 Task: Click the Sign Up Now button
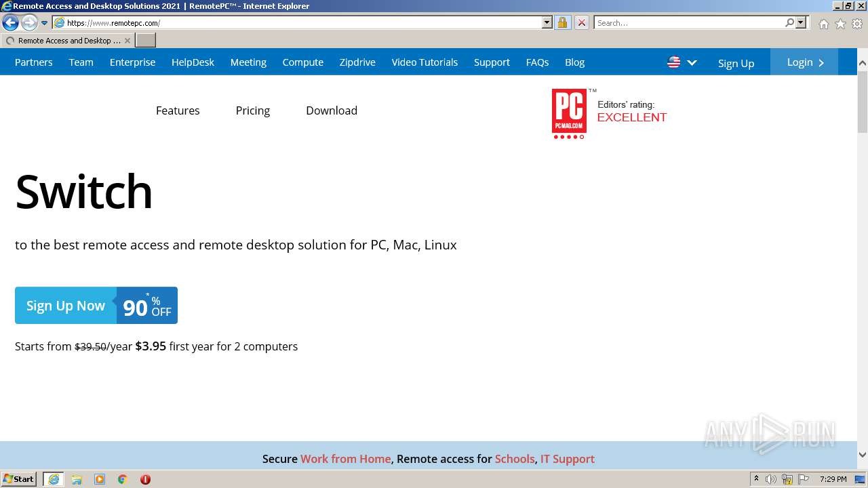point(66,306)
